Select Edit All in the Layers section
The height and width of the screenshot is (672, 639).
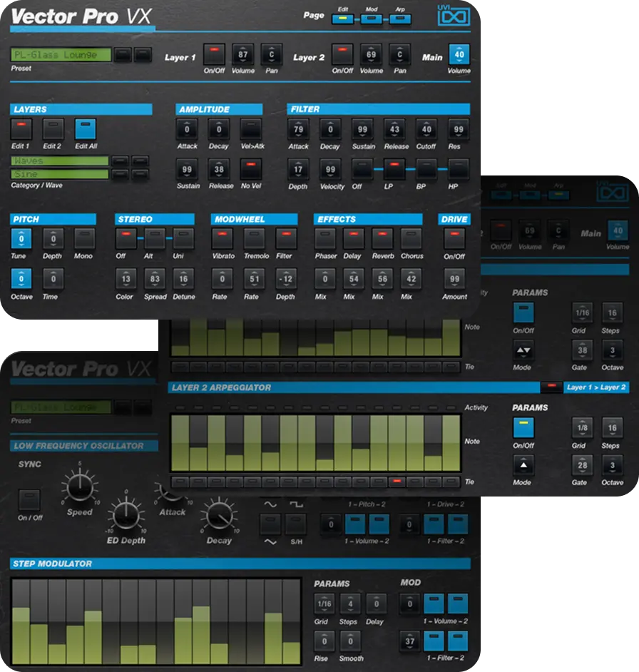tap(86, 129)
